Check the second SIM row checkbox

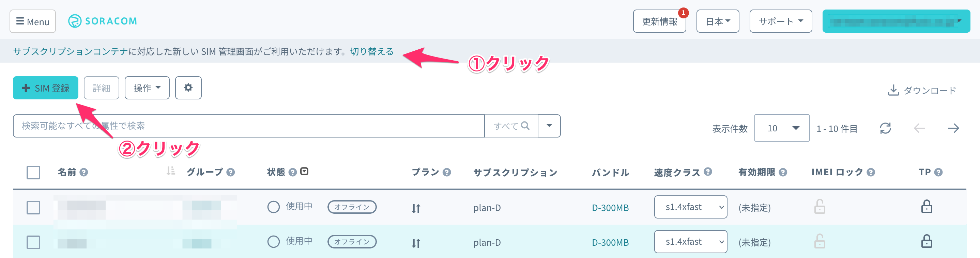pos(33,242)
